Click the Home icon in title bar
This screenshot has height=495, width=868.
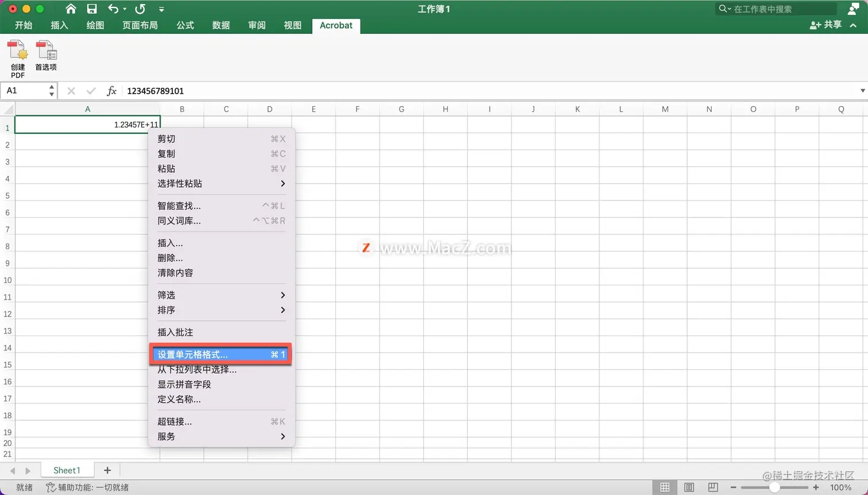pos(71,9)
